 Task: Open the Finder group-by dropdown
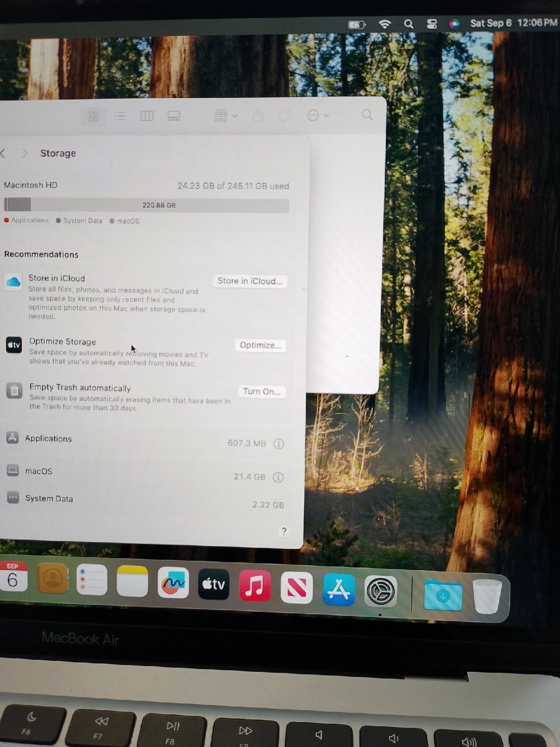[x=226, y=116]
